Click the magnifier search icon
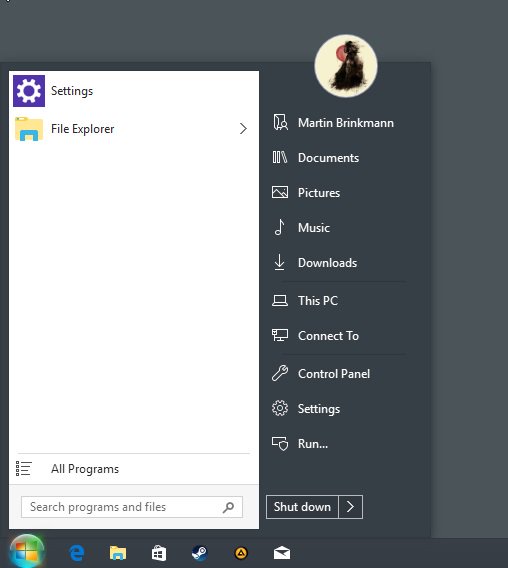 tap(228, 507)
